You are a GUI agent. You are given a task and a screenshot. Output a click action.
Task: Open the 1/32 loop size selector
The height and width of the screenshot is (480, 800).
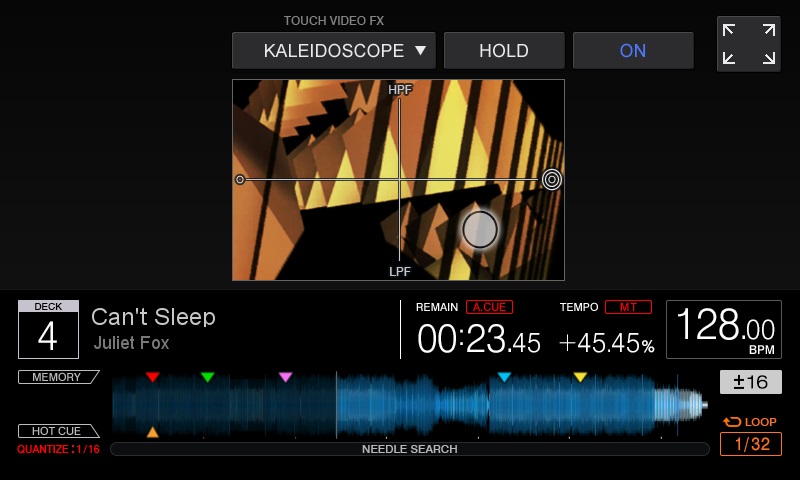(751, 444)
